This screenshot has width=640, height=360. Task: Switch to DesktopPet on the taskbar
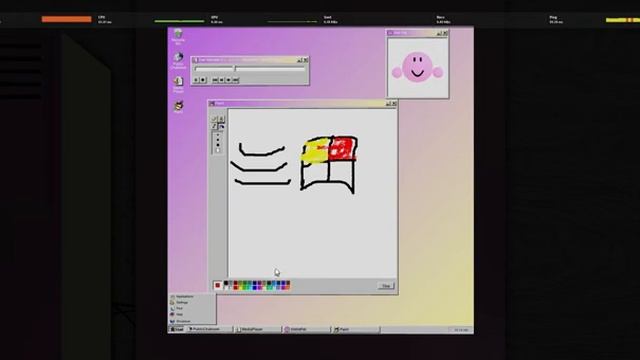click(x=307, y=329)
